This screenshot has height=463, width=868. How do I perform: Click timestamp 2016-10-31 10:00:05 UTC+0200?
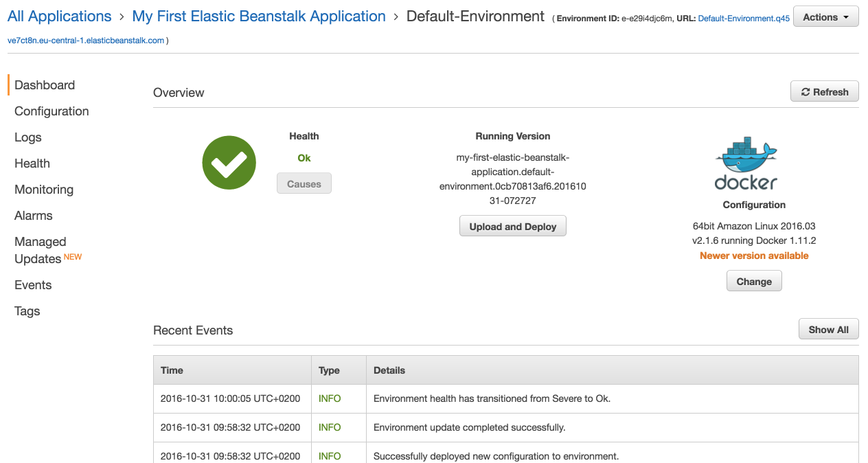point(230,398)
